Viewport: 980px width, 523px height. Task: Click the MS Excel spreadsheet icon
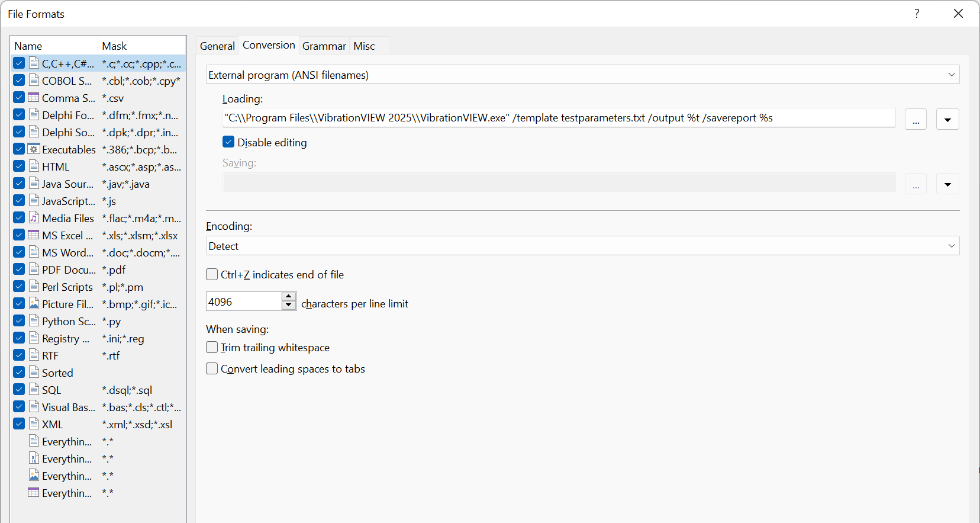tap(34, 235)
